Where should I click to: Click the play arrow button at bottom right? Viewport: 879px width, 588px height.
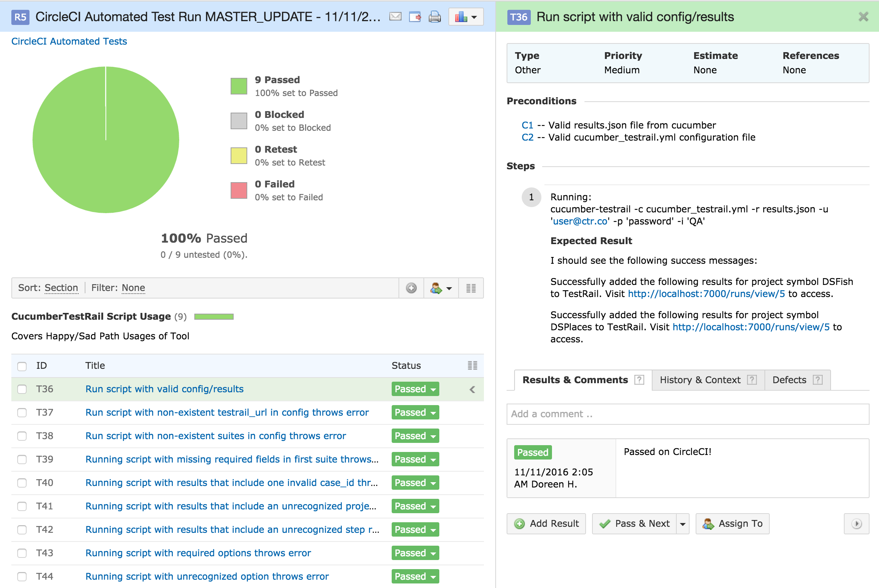click(x=856, y=524)
